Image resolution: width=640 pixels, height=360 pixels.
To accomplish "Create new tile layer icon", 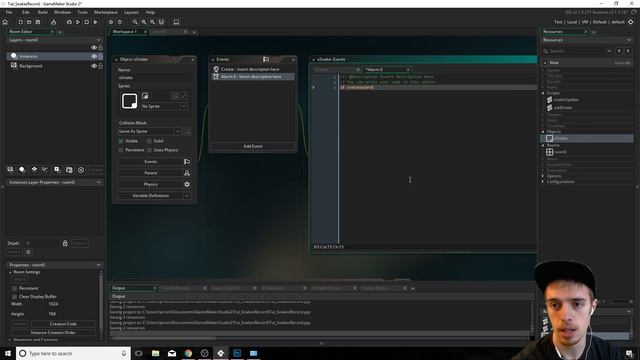I will tap(34, 169).
